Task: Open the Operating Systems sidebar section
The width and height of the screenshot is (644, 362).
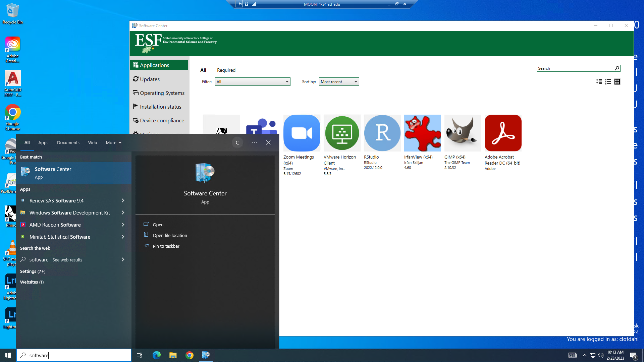Action: tap(159, 93)
